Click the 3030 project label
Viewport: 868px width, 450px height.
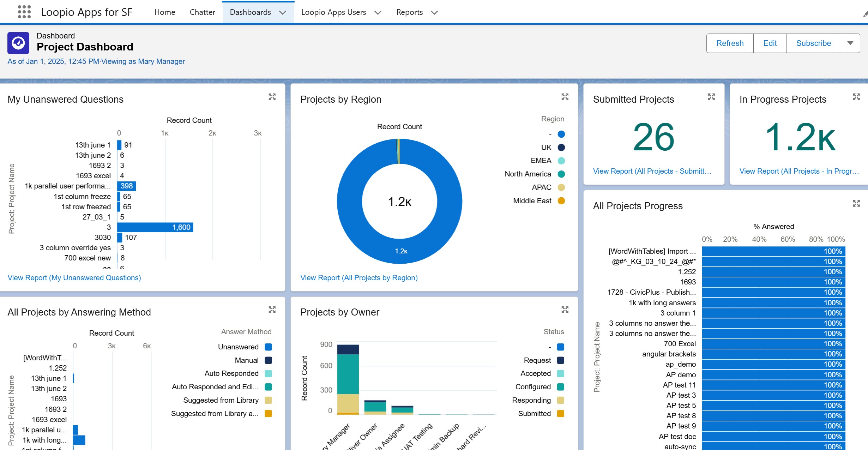tap(103, 238)
